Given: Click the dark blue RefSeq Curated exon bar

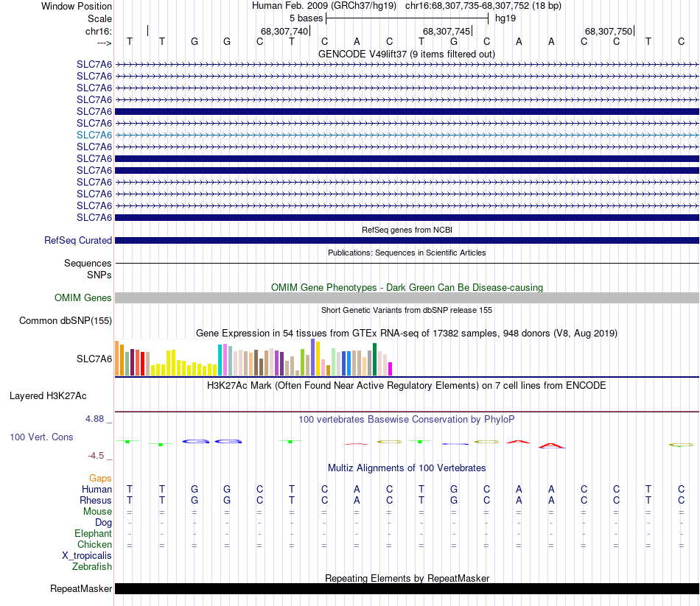Looking at the screenshot, I should [407, 241].
